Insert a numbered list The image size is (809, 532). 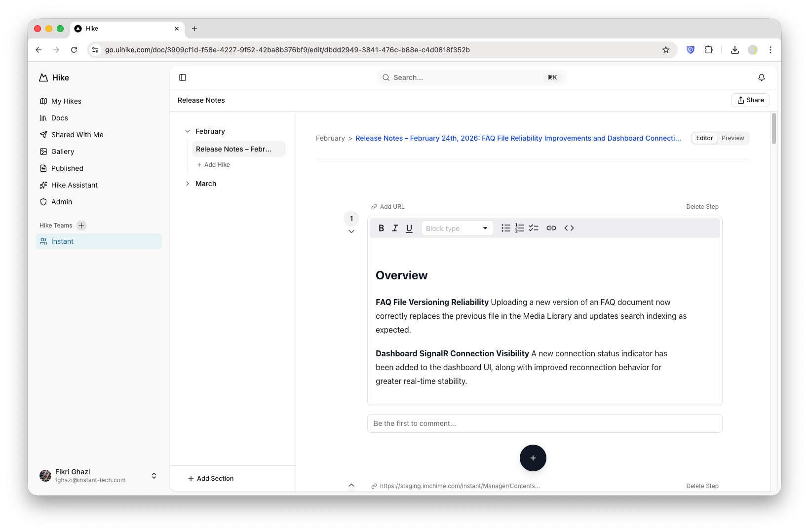(519, 228)
